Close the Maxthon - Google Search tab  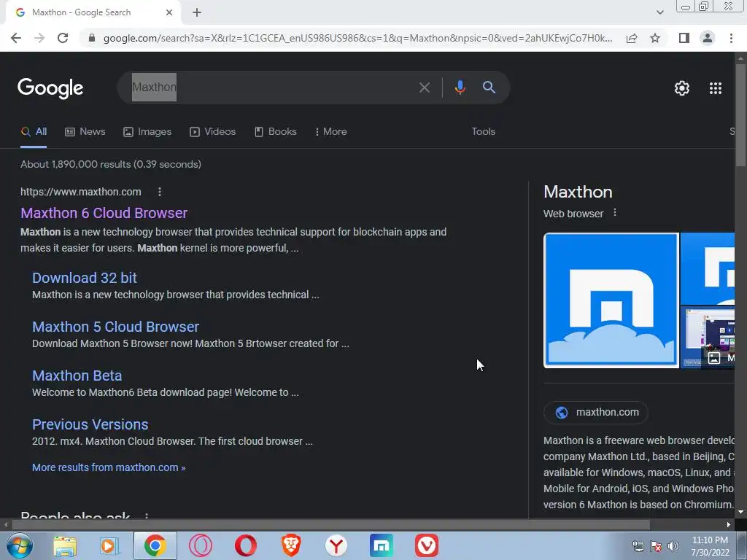(x=169, y=12)
